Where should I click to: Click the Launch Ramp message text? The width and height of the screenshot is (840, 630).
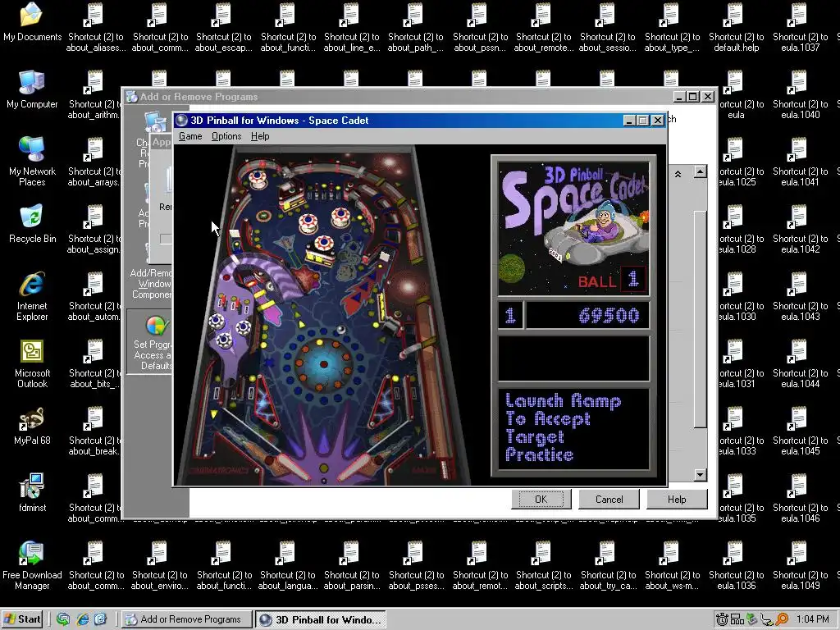(x=563, y=427)
